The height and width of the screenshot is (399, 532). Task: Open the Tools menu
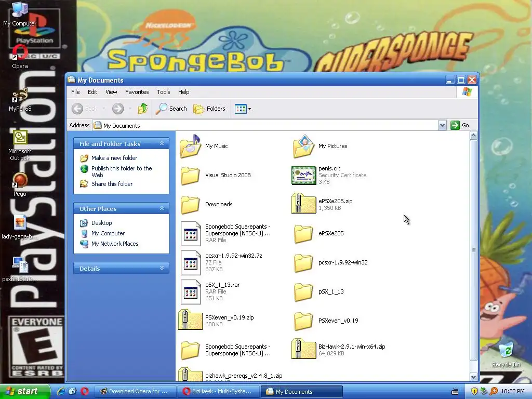tap(163, 92)
